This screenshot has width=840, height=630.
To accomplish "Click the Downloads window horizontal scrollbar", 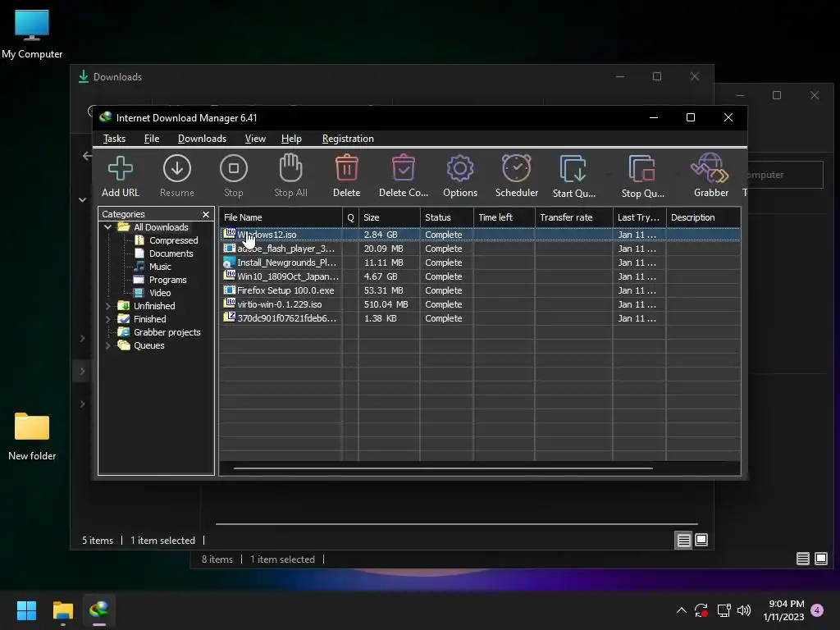I will tap(456, 524).
